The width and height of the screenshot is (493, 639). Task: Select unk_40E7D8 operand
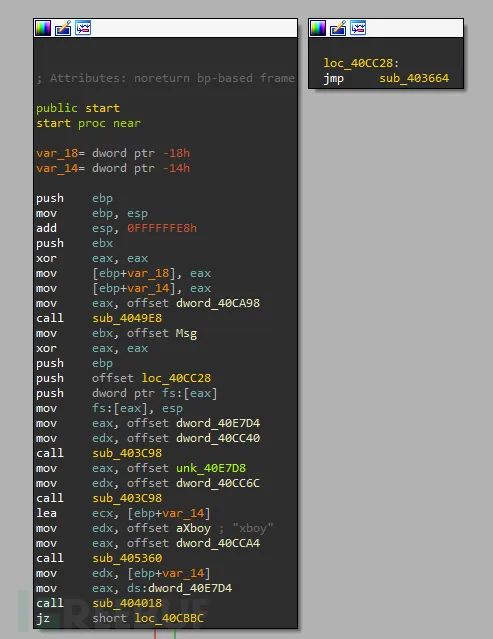pyautogui.click(x=211, y=468)
